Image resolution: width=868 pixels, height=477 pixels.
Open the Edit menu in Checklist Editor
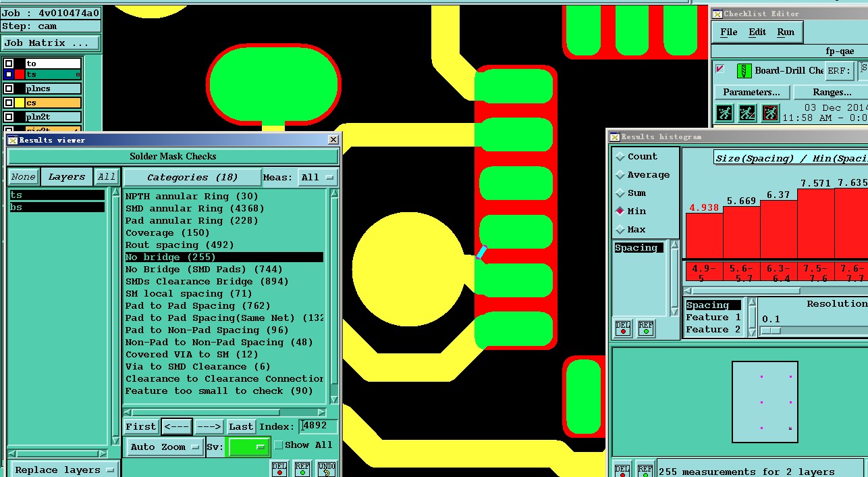757,32
